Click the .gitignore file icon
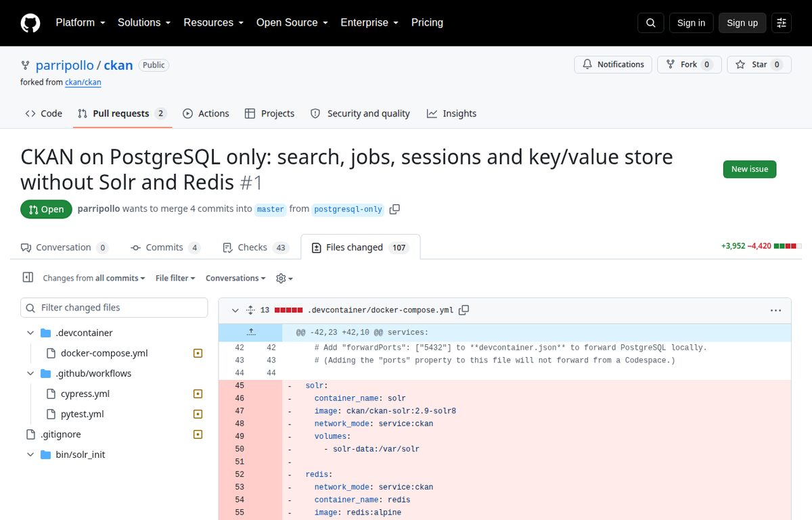Image resolution: width=812 pixels, height=520 pixels. tap(30, 434)
